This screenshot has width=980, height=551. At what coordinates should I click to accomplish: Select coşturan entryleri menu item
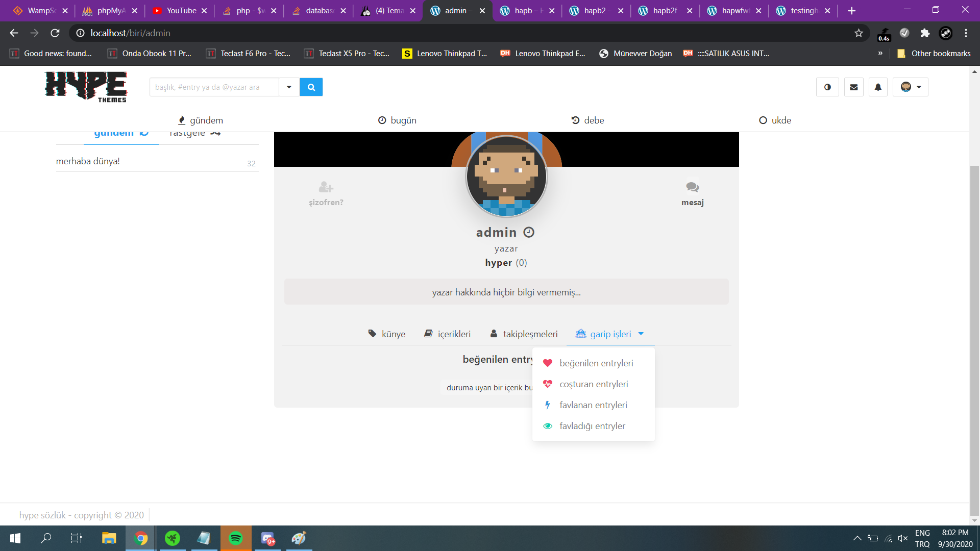(593, 384)
